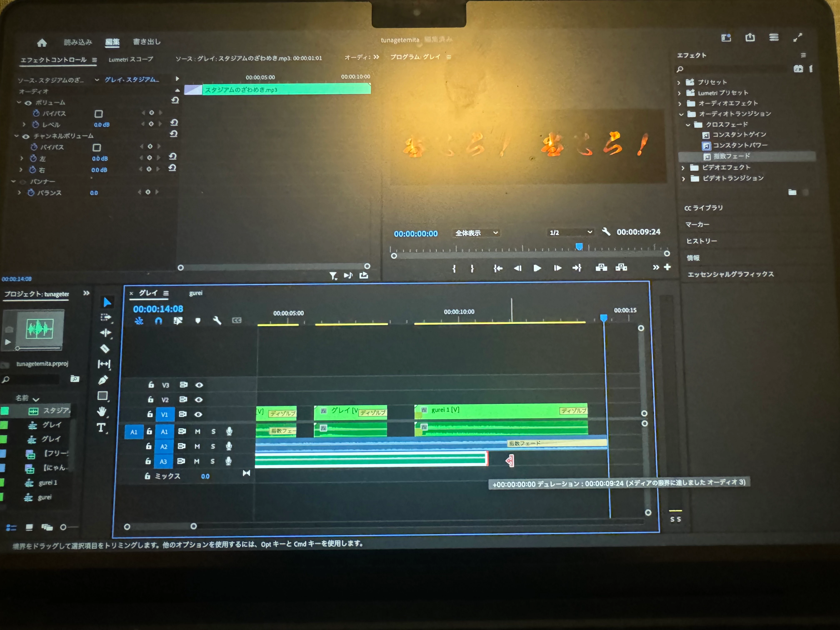Select the Hand tool
This screenshot has width=840, height=630.
tap(101, 411)
